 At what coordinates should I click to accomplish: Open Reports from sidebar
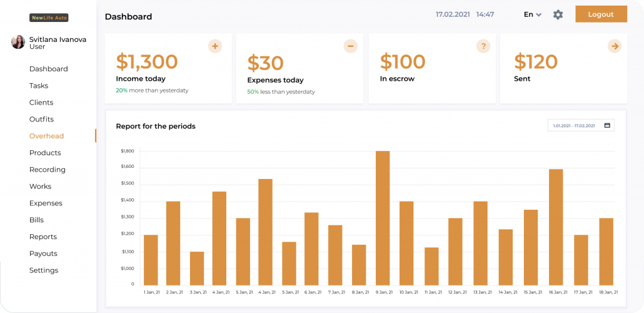[43, 237]
